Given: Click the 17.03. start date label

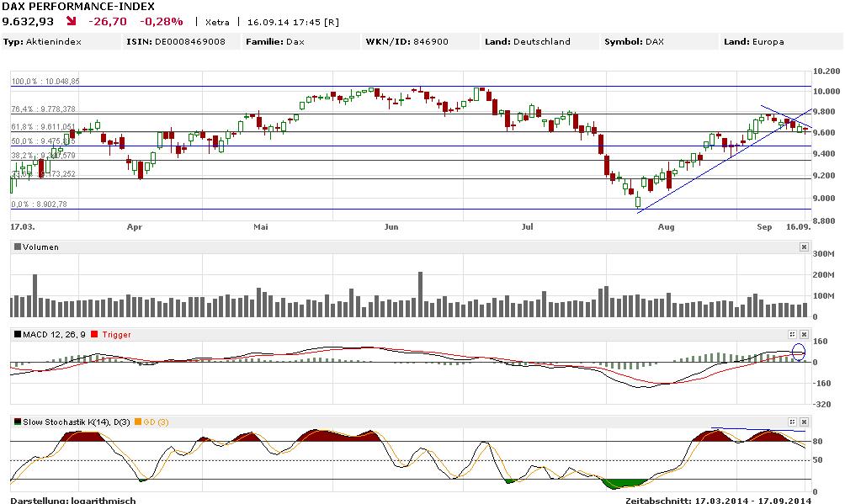Looking at the screenshot, I should pyautogui.click(x=23, y=227).
